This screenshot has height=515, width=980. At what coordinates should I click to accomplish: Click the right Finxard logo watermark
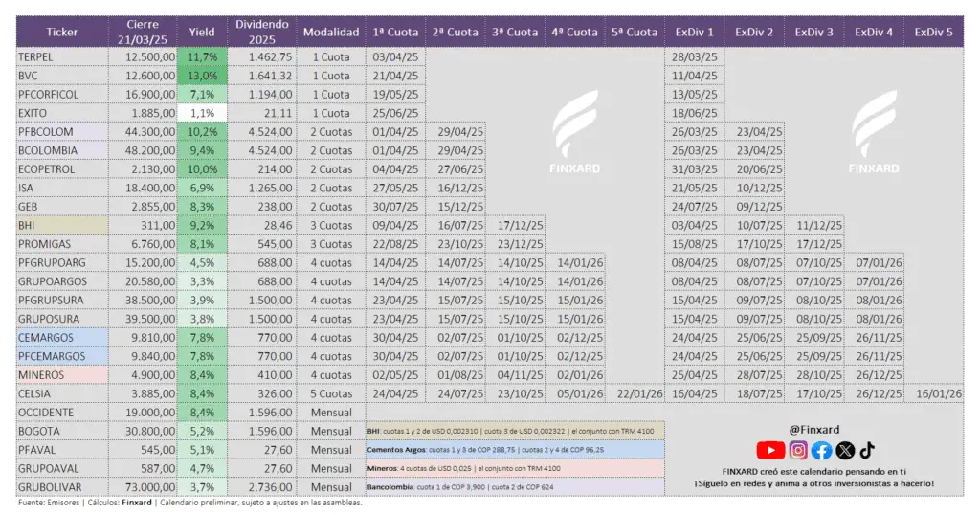874,132
